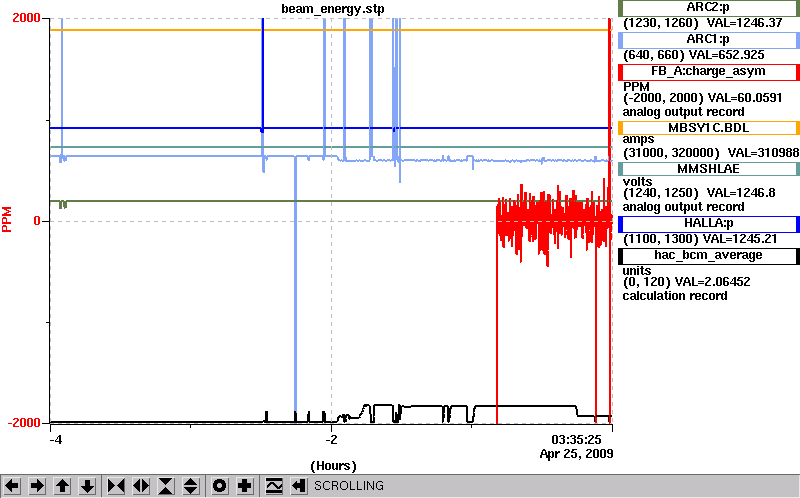Click the ARC2:p VAL=1246.37 reading
Image resolution: width=800 pixels, height=498 pixels.
pos(744,23)
